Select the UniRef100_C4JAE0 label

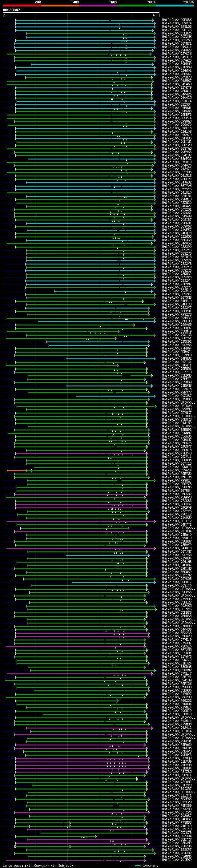point(177,549)
